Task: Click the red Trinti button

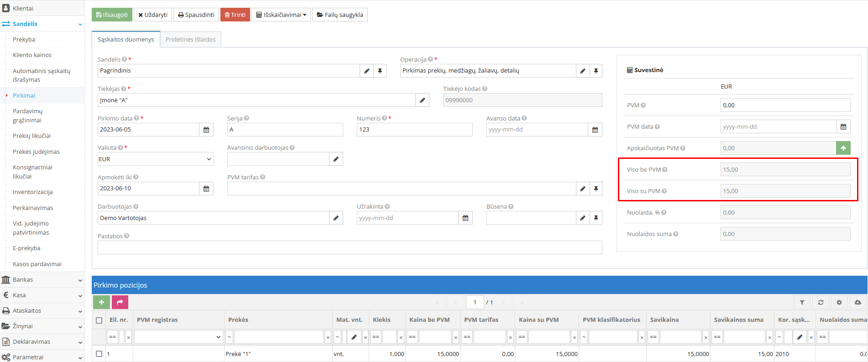Action: (x=235, y=15)
